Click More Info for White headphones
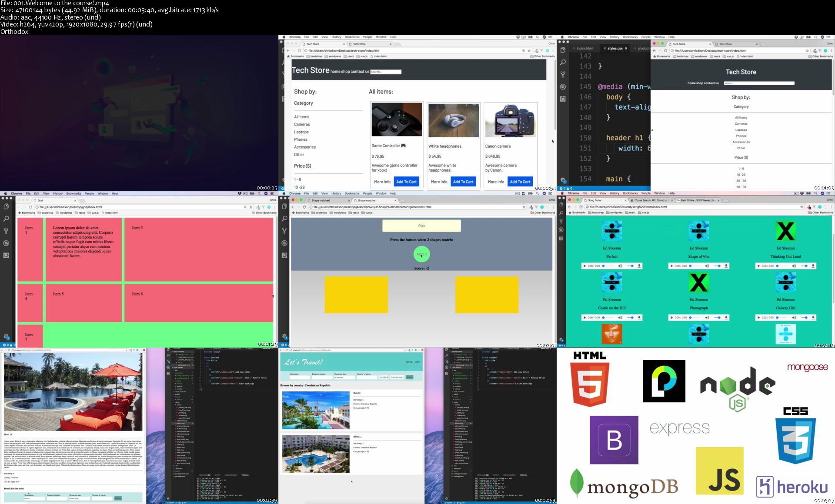835x504 pixels. pyautogui.click(x=439, y=182)
